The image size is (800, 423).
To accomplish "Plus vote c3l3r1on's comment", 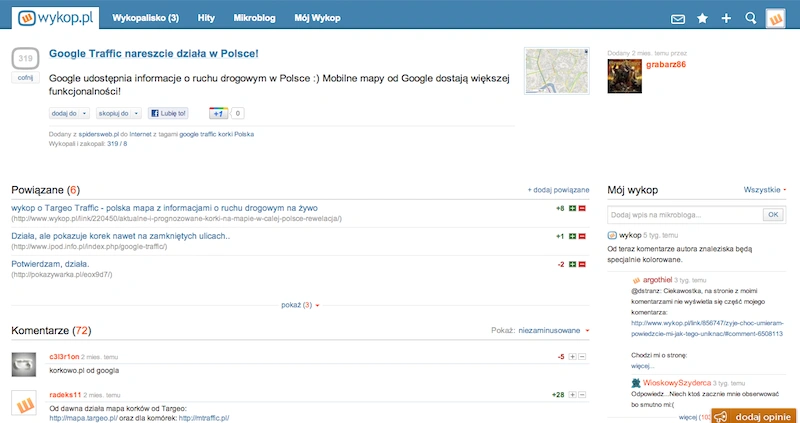I will [x=572, y=357].
